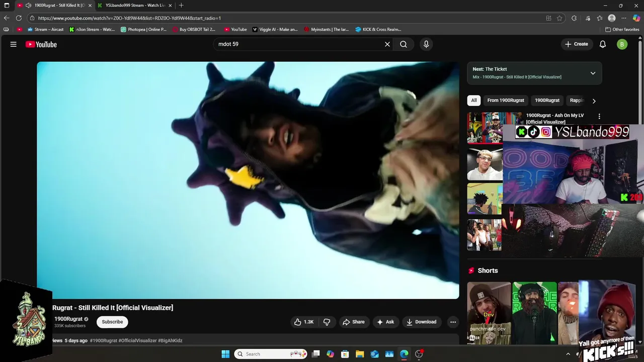The height and width of the screenshot is (362, 644).
Task: Reload the current page
Action: pos(19,18)
